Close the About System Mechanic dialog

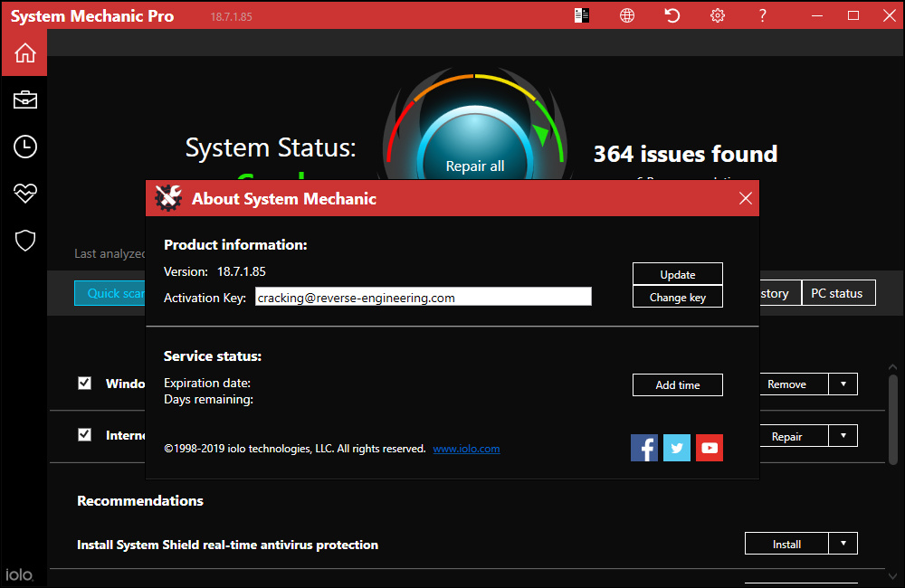pyautogui.click(x=745, y=198)
